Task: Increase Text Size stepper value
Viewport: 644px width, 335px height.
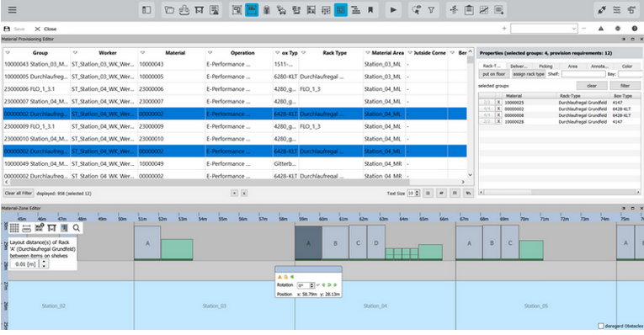Action: (418, 191)
